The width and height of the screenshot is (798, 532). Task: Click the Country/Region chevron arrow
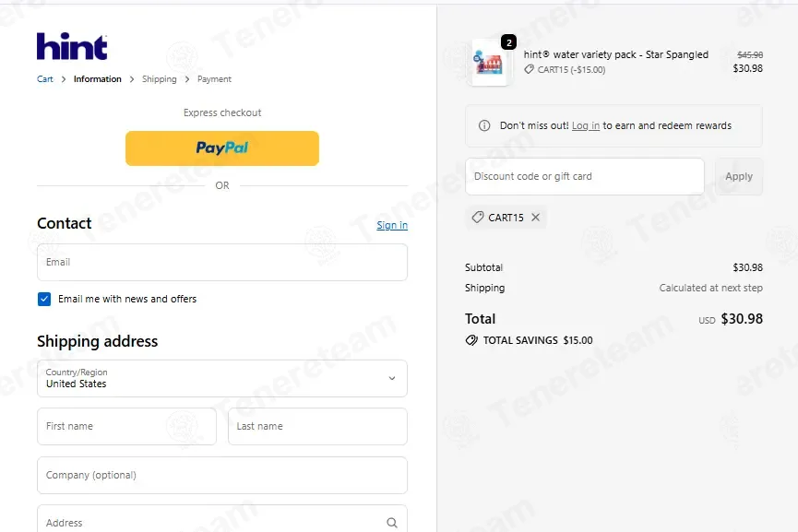tap(392, 378)
